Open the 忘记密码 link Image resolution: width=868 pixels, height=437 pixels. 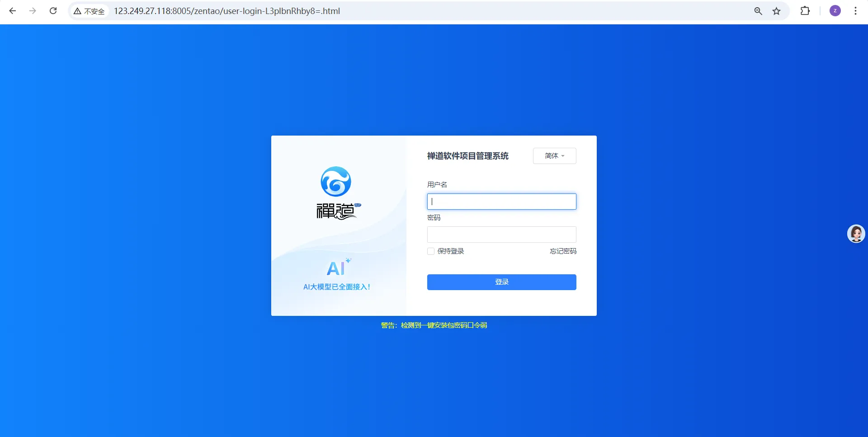(563, 251)
